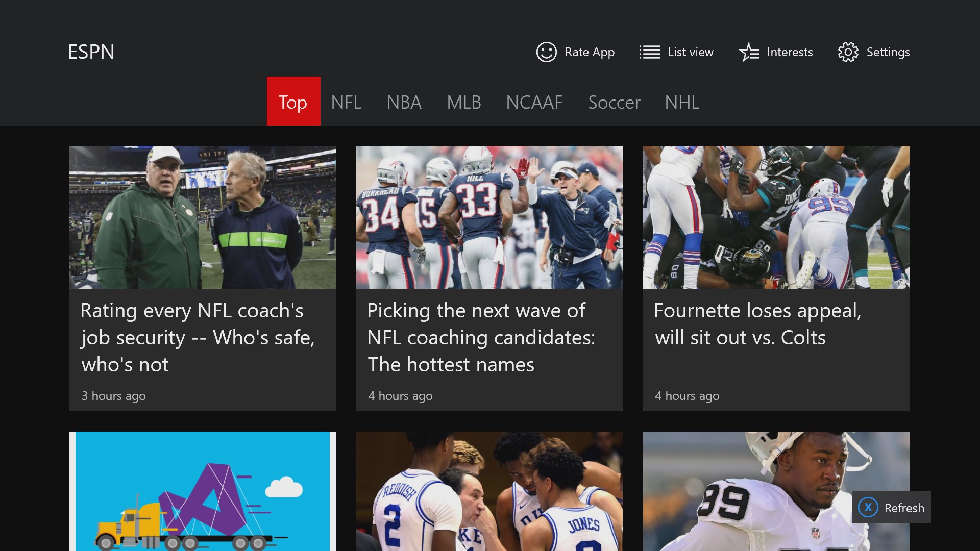Click the X icon beside Refresh

tap(868, 507)
